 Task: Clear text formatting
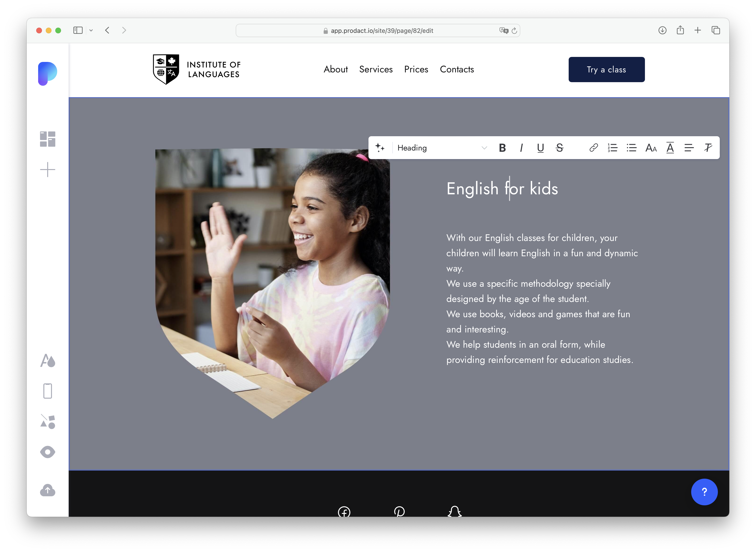(x=708, y=148)
